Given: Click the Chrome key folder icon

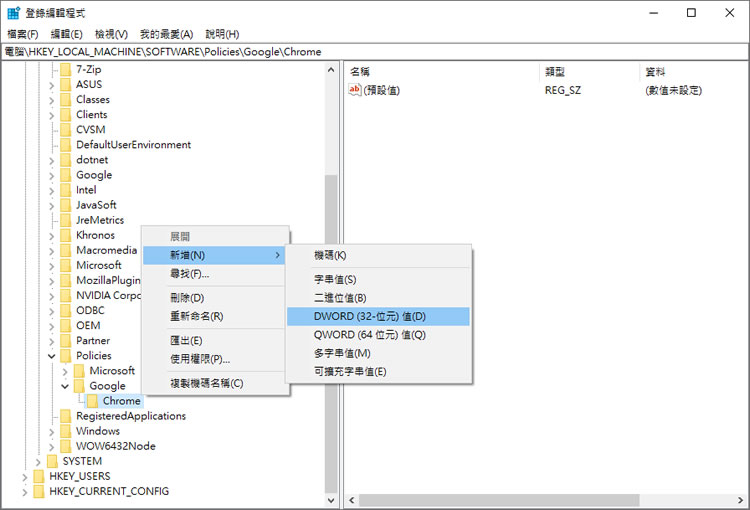Looking at the screenshot, I should pyautogui.click(x=92, y=401).
